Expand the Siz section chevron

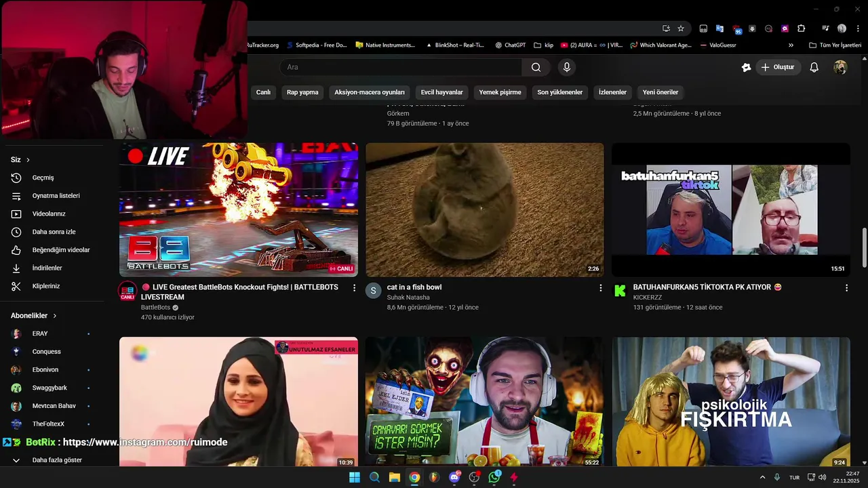pyautogui.click(x=28, y=160)
